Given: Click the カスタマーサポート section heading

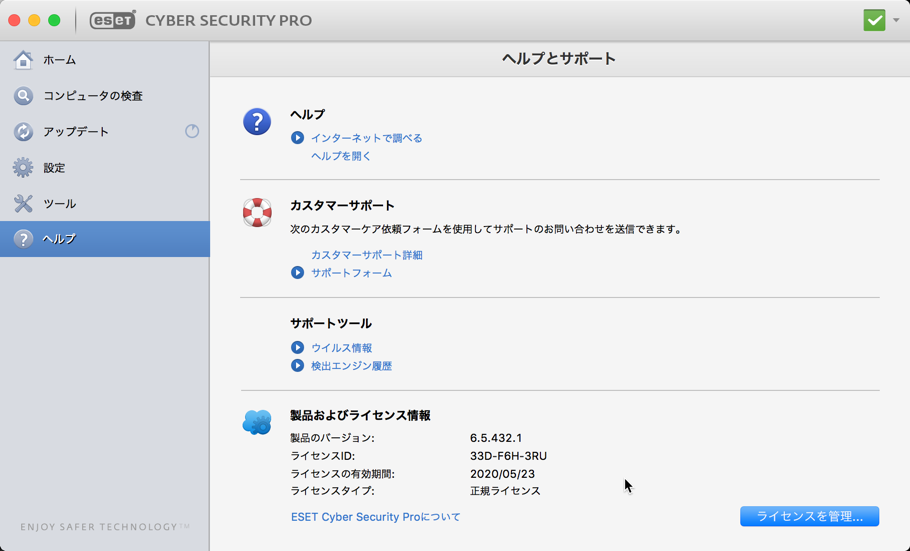Looking at the screenshot, I should pyautogui.click(x=342, y=206).
